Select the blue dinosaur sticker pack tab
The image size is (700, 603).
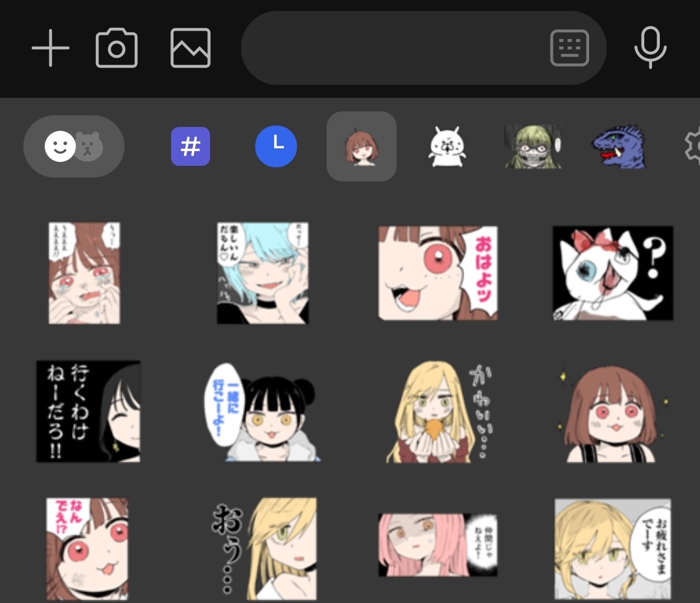click(x=618, y=146)
